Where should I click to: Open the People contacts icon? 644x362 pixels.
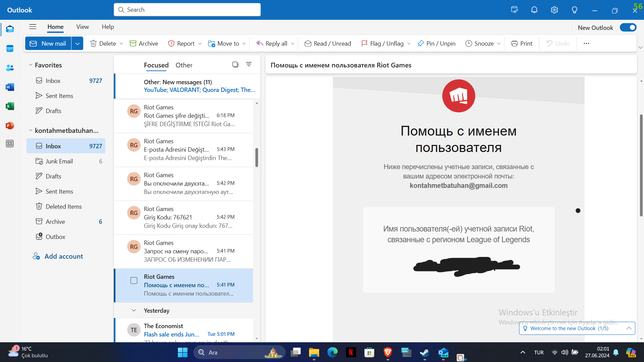10,68
